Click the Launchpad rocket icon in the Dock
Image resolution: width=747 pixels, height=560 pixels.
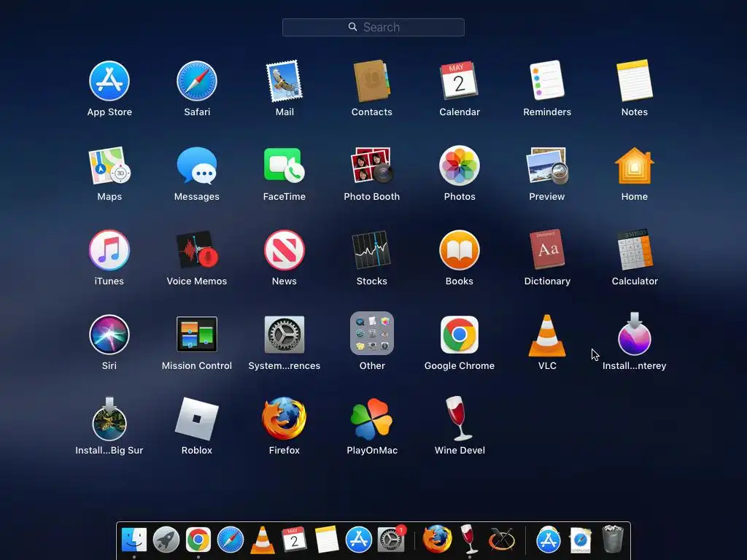(166, 540)
